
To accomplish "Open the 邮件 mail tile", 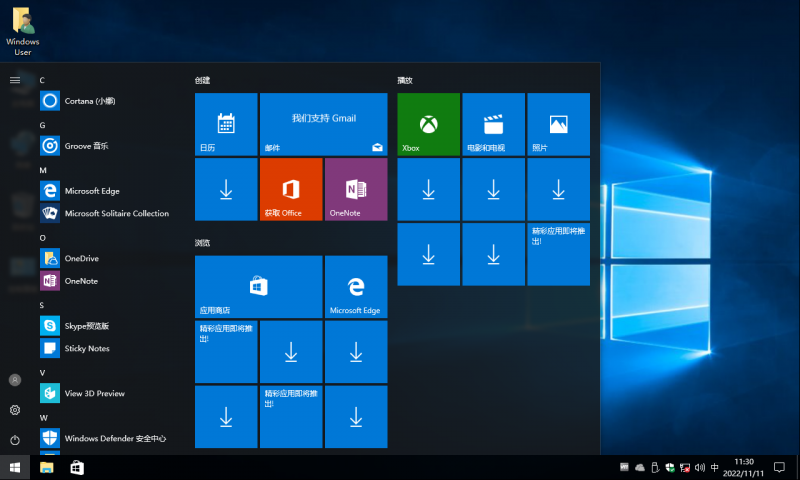I will point(323,124).
